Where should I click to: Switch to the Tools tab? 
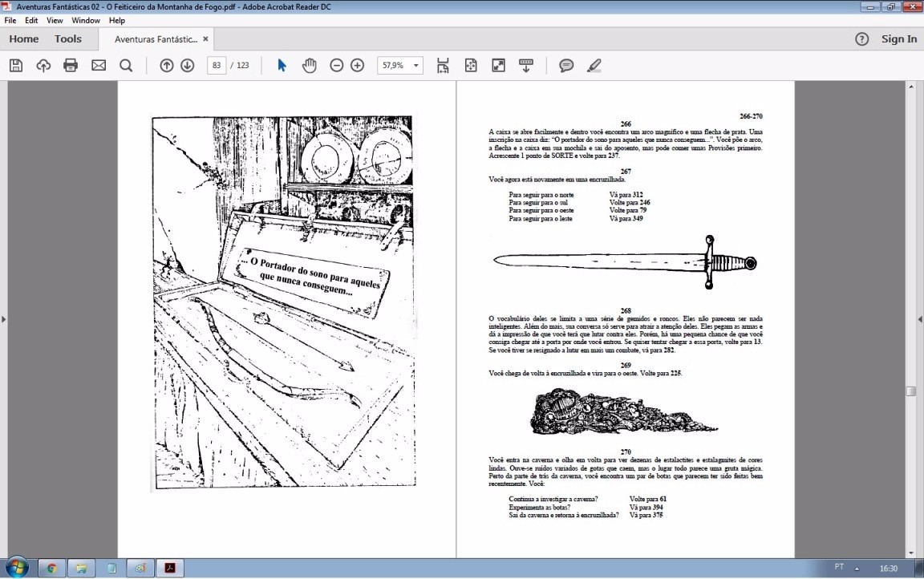pyautogui.click(x=68, y=38)
